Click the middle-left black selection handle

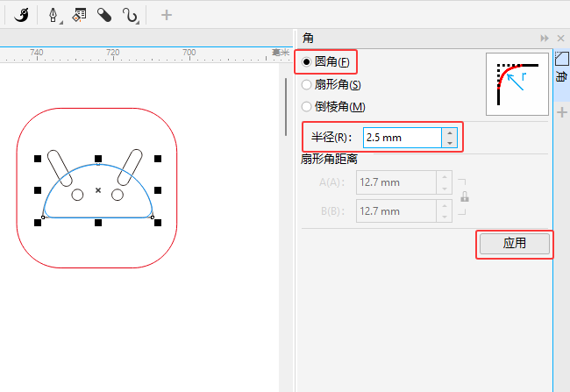(38, 190)
